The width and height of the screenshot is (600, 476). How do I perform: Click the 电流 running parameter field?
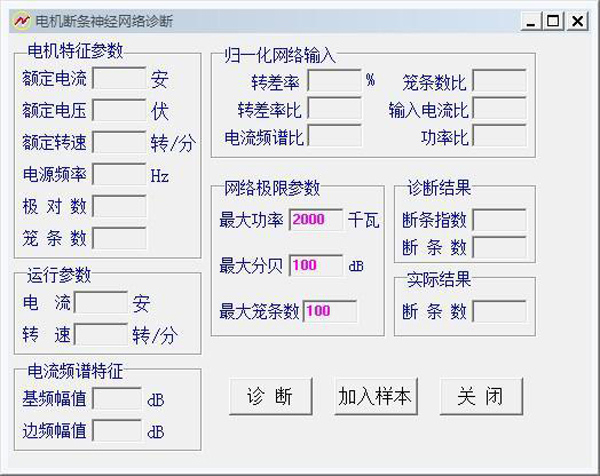tap(101, 301)
